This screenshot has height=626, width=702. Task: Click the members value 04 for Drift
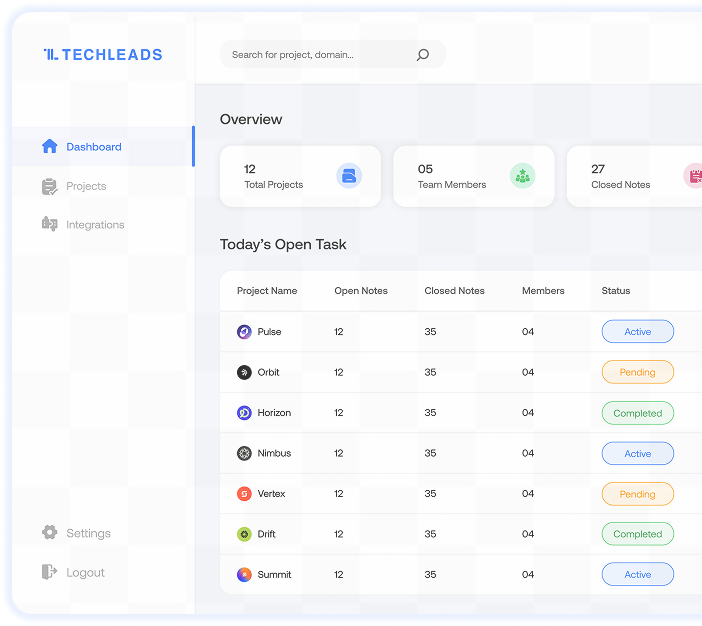click(528, 534)
